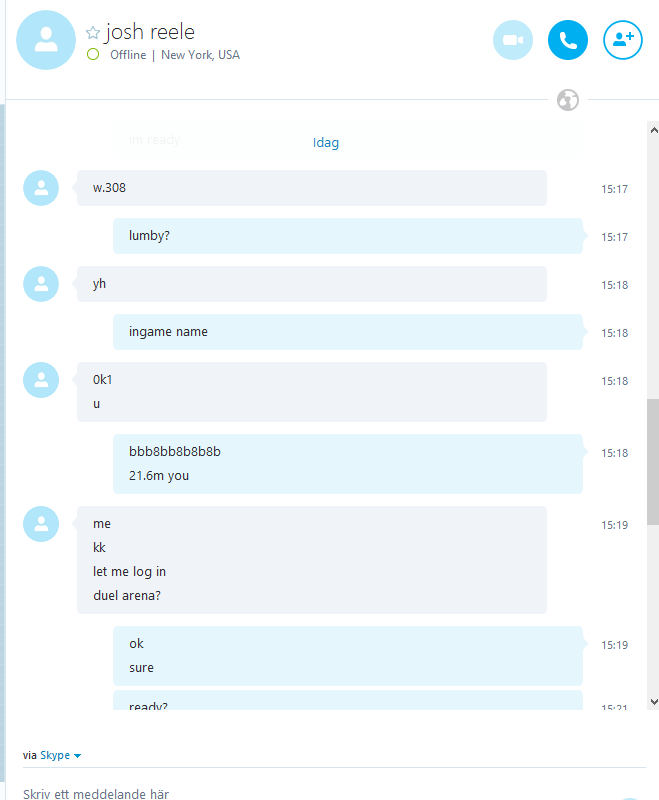
Task: Click the sender avatar beside the 0k1 message
Action: coord(41,380)
